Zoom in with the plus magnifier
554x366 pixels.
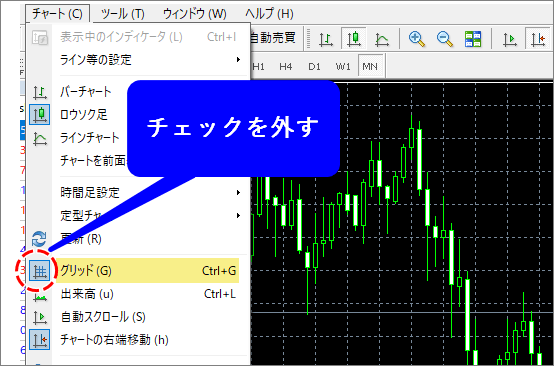click(x=417, y=38)
